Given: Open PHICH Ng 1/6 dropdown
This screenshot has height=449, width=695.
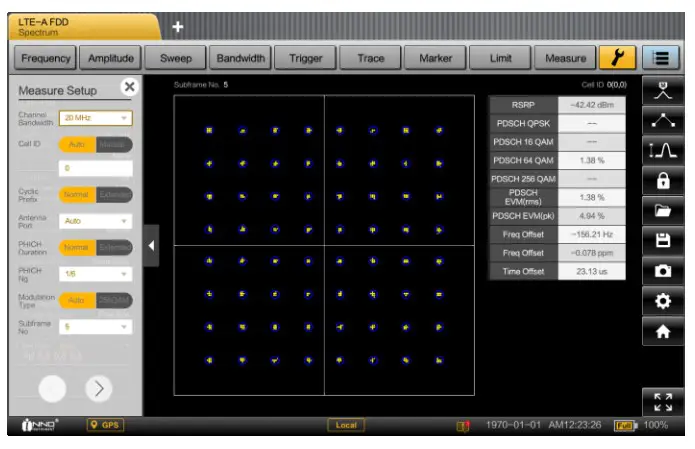Looking at the screenshot, I should coord(96,273).
